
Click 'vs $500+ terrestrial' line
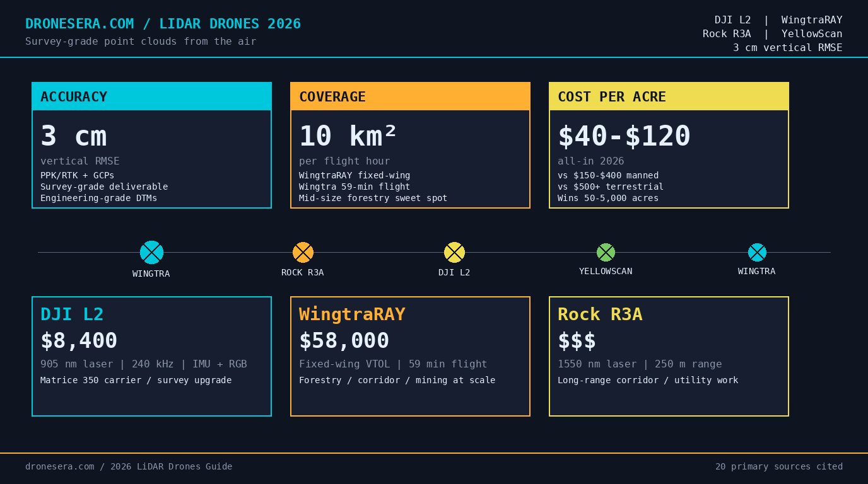[611, 187]
